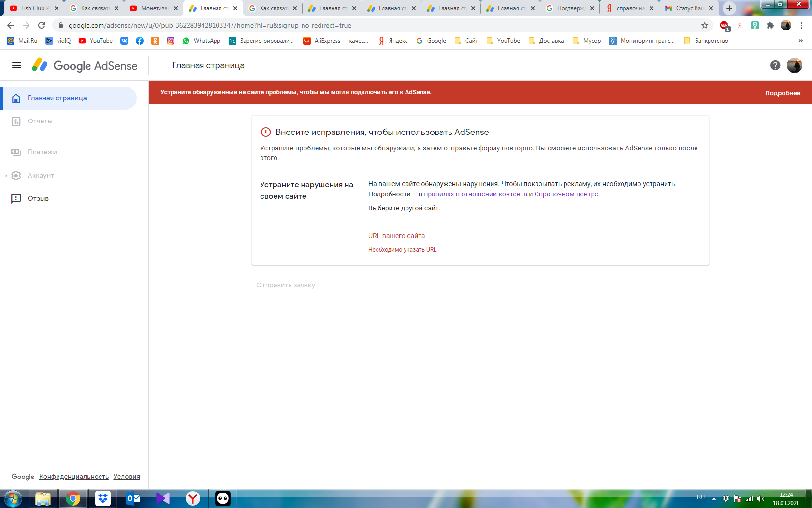Image resolution: width=812 pixels, height=508 pixels.
Task: Click the RU language indicator
Action: (701, 497)
